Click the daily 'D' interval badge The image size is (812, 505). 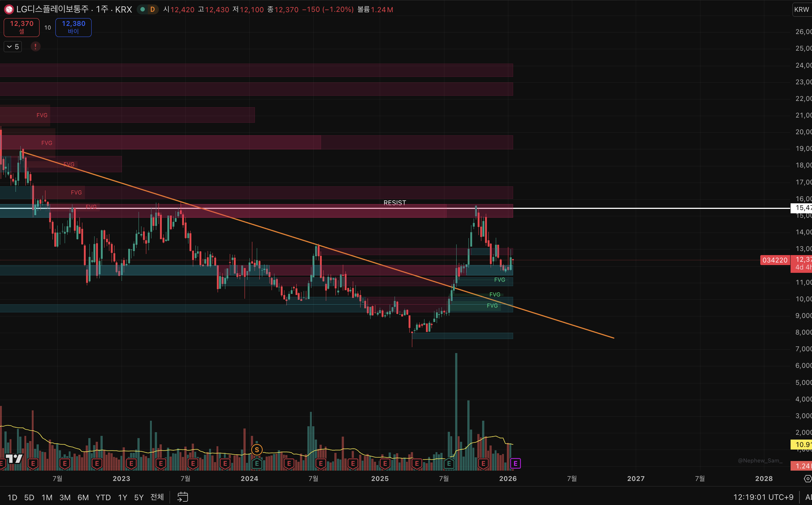152,10
